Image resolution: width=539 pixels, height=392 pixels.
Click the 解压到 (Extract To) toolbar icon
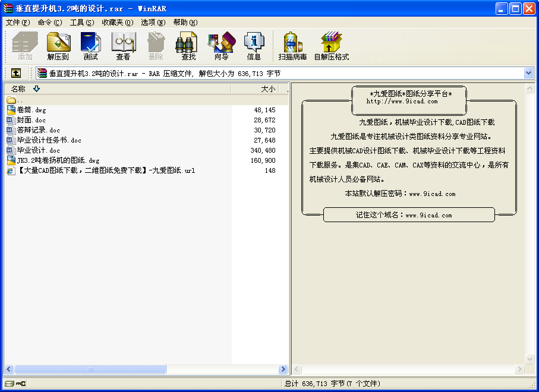click(x=58, y=46)
